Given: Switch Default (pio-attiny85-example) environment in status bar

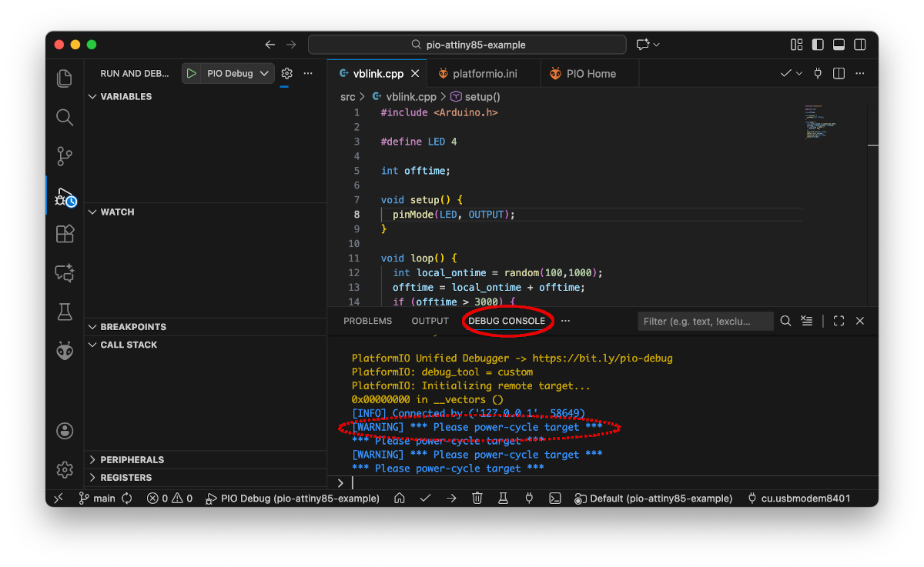Looking at the screenshot, I should (654, 499).
